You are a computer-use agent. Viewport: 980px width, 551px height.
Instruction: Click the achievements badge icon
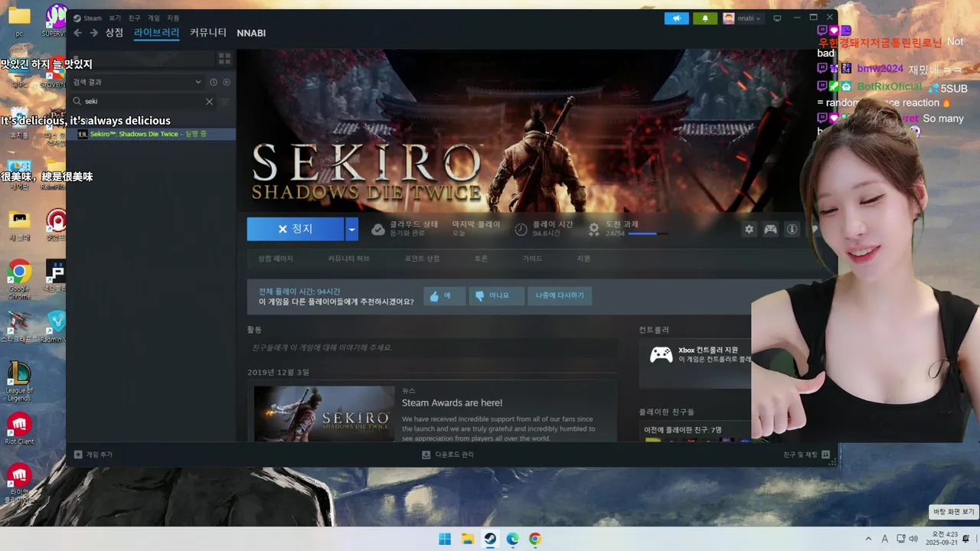593,229
